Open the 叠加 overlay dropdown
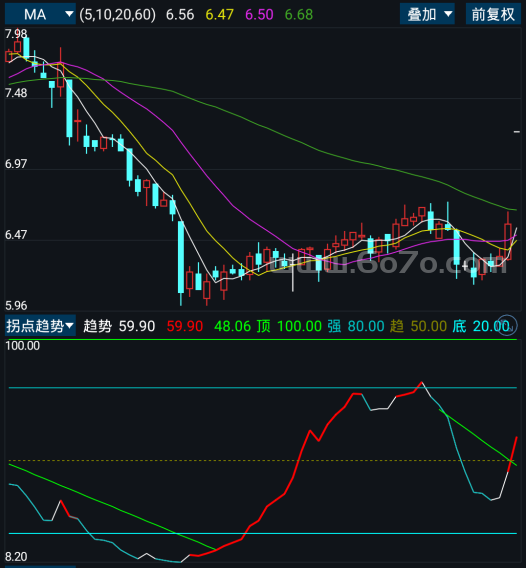The height and width of the screenshot is (568, 526). (427, 14)
